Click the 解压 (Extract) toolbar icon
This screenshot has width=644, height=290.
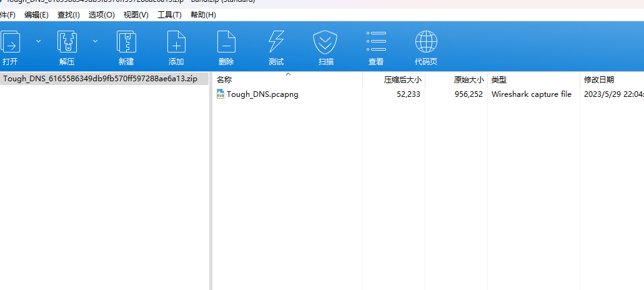click(x=67, y=42)
